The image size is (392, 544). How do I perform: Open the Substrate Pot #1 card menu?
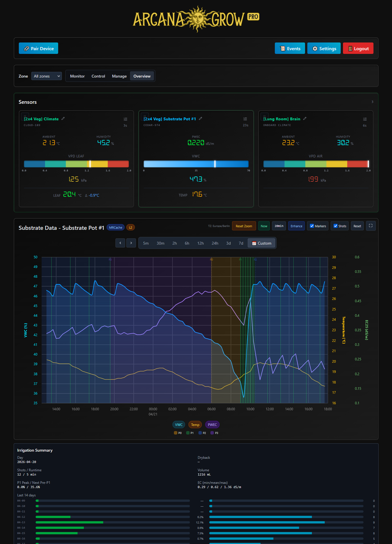[x=245, y=119]
